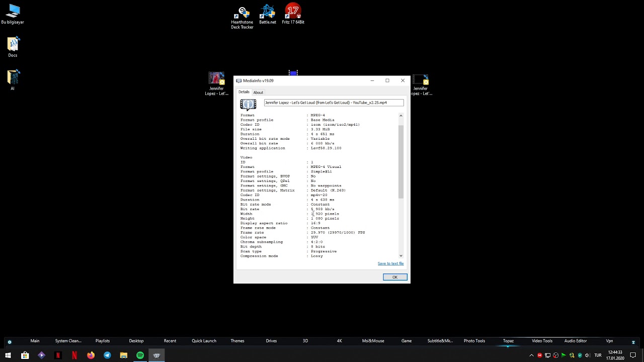Open the clock showing 12:44:33
This screenshot has height=362, width=644.
tap(615, 355)
